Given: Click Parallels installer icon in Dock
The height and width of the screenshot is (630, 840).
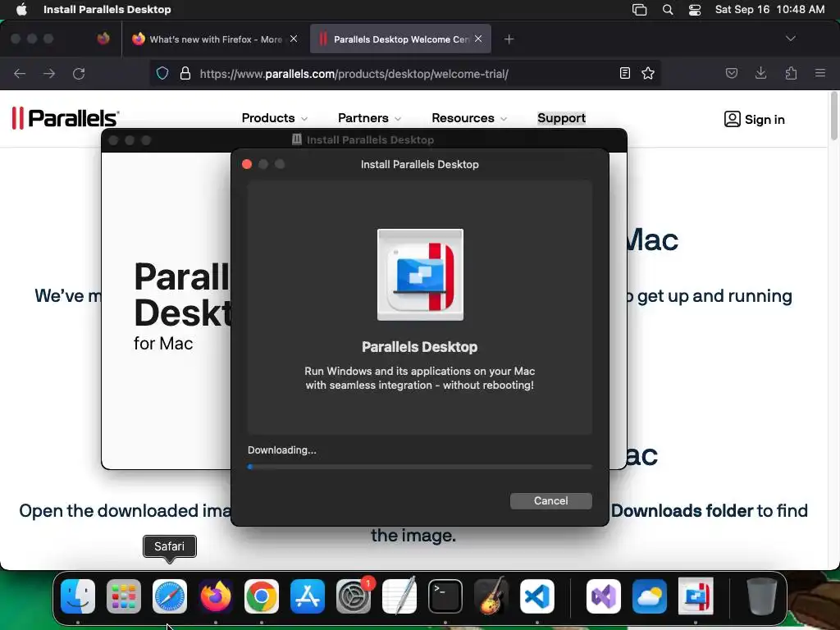Looking at the screenshot, I should (x=696, y=596).
